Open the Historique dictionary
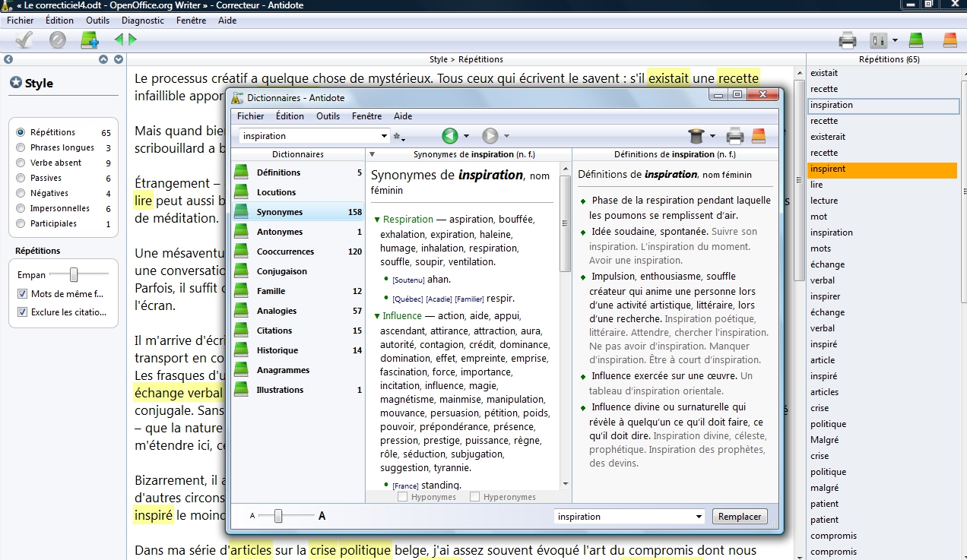967x560 pixels. click(298, 350)
